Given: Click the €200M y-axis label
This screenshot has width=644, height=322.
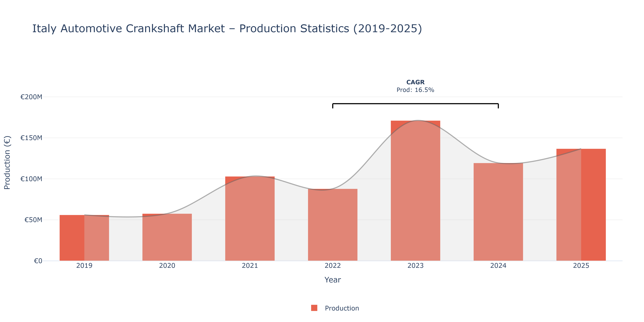Looking at the screenshot, I should tap(31, 97).
